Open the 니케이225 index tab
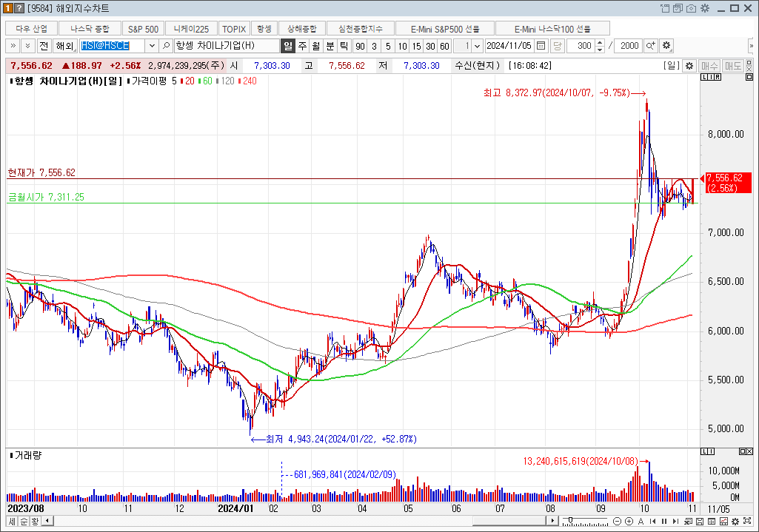The image size is (759, 532). [x=191, y=29]
